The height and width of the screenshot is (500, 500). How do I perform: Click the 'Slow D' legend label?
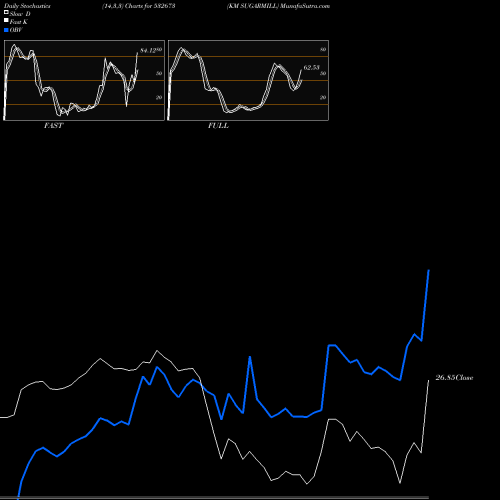click(20, 14)
